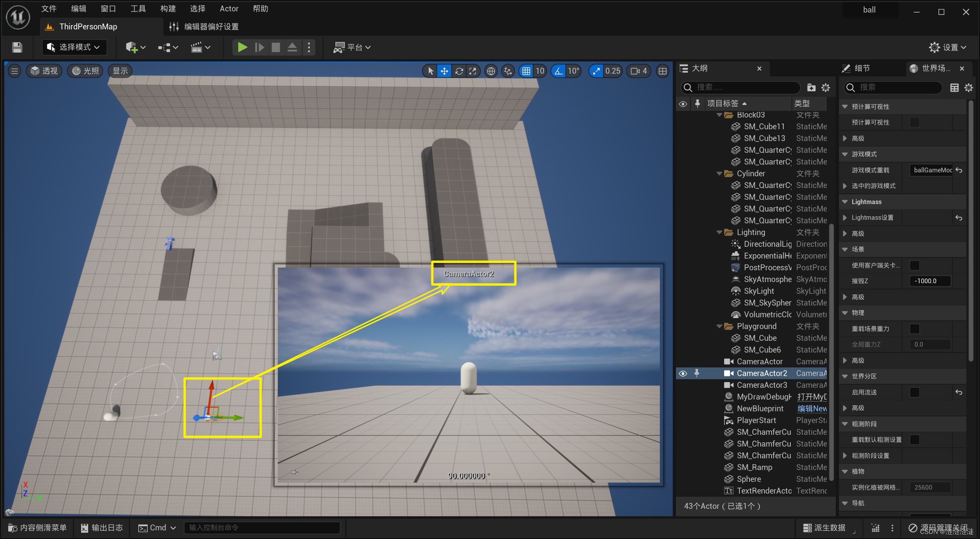The image size is (980, 539).
Task: Select the scale transform tool
Action: point(473,71)
